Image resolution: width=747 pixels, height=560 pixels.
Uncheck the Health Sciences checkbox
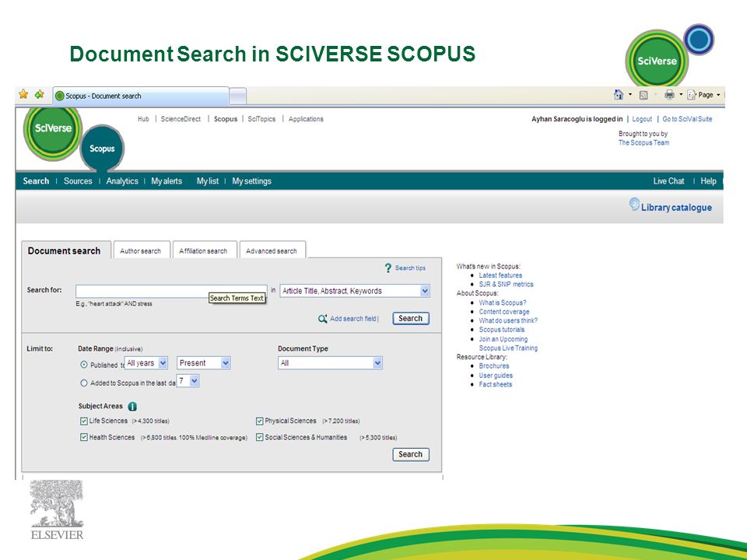(x=84, y=437)
